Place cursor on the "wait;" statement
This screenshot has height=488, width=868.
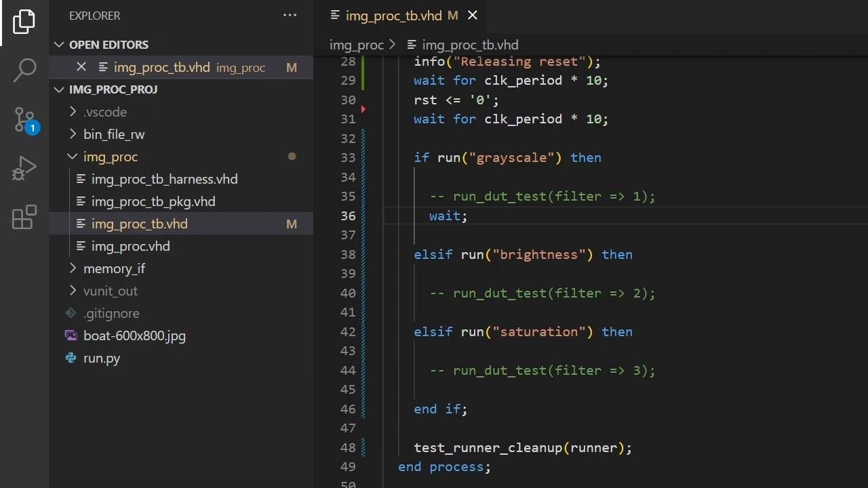(448, 216)
